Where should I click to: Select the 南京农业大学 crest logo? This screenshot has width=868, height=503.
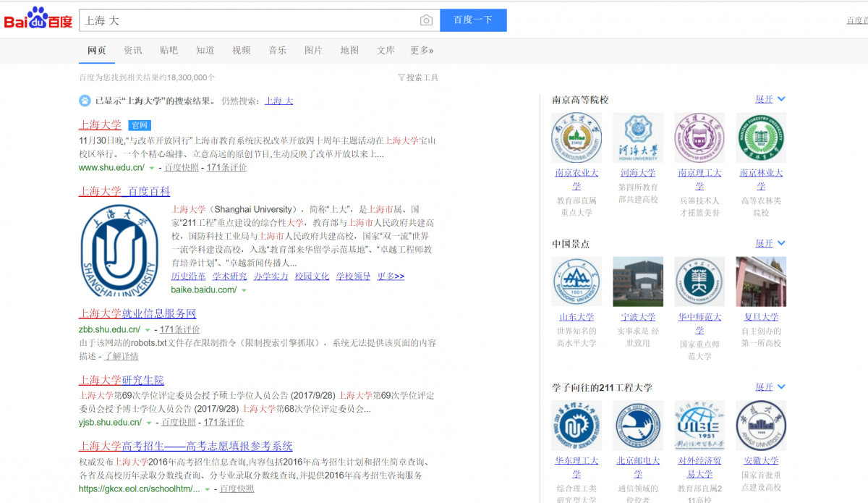(x=576, y=138)
